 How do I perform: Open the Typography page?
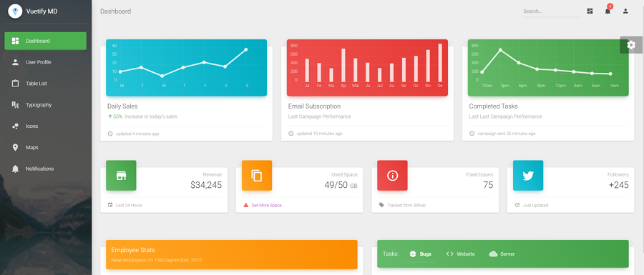[46, 105]
